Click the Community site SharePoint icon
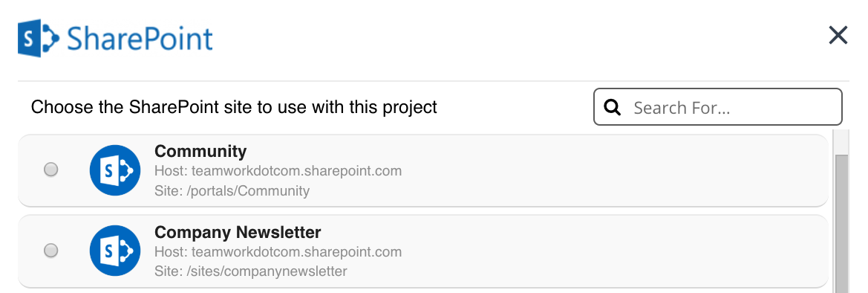The height and width of the screenshot is (293, 868). click(114, 170)
